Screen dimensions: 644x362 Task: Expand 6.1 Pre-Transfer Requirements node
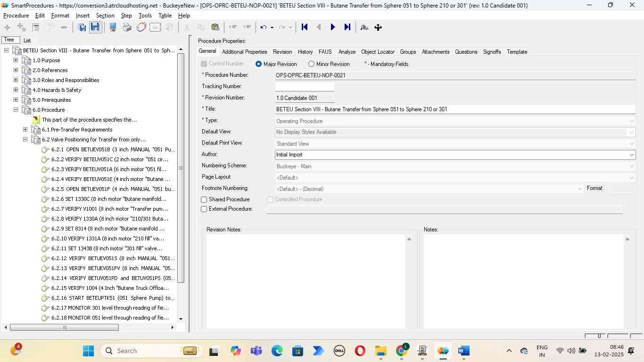(25, 130)
